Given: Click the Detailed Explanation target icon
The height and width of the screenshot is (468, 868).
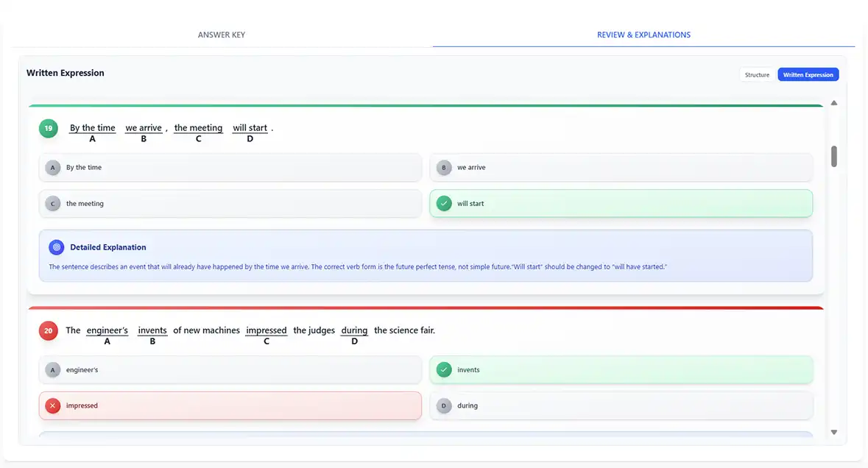Looking at the screenshot, I should pos(57,247).
